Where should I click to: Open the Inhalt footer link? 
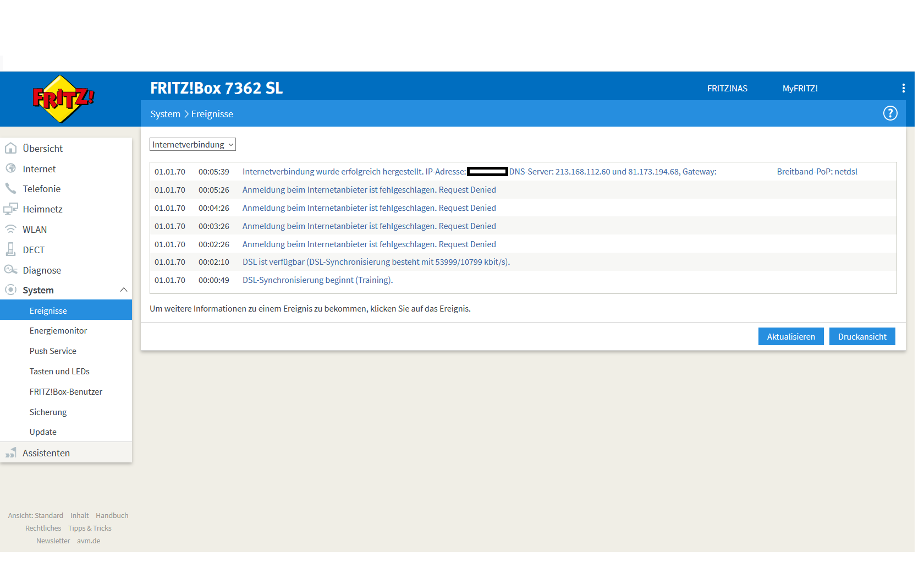[x=80, y=516]
